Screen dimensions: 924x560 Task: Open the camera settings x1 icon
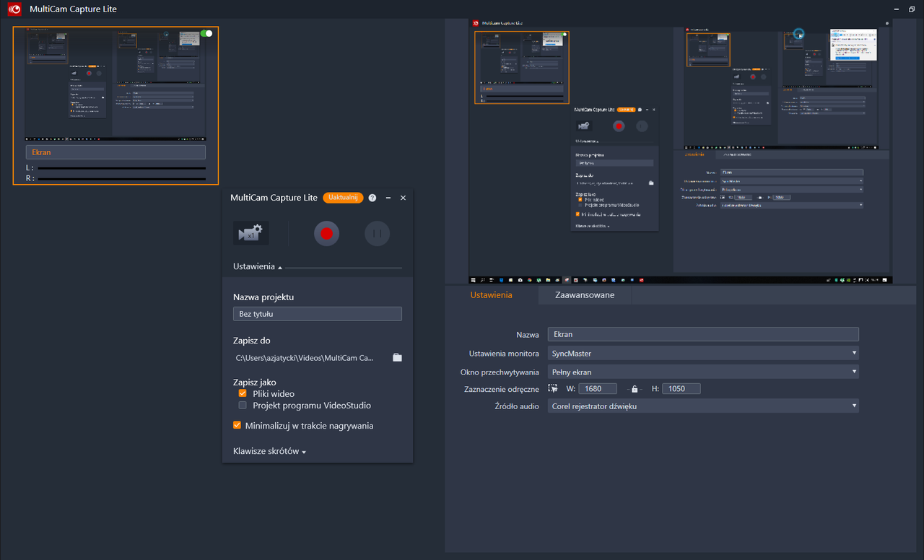(x=250, y=233)
